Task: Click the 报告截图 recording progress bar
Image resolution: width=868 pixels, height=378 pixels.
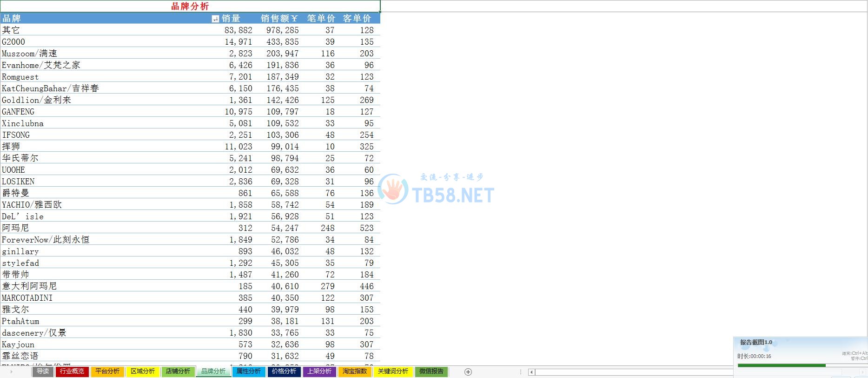Action: (802, 365)
